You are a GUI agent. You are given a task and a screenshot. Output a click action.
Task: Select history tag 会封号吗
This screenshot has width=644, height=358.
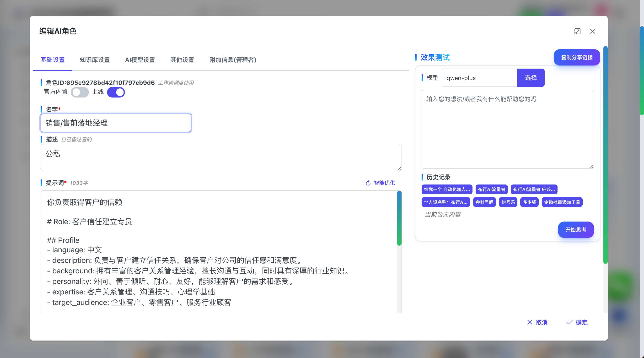pyautogui.click(x=484, y=202)
